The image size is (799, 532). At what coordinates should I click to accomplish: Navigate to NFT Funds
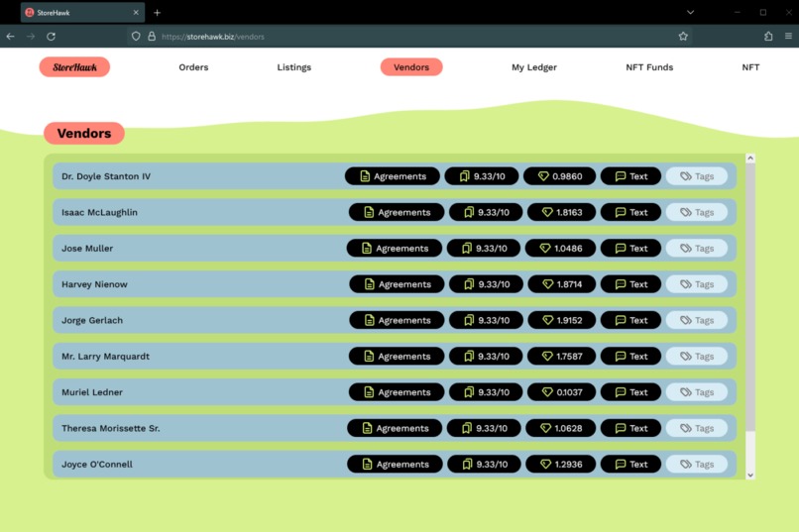point(649,67)
